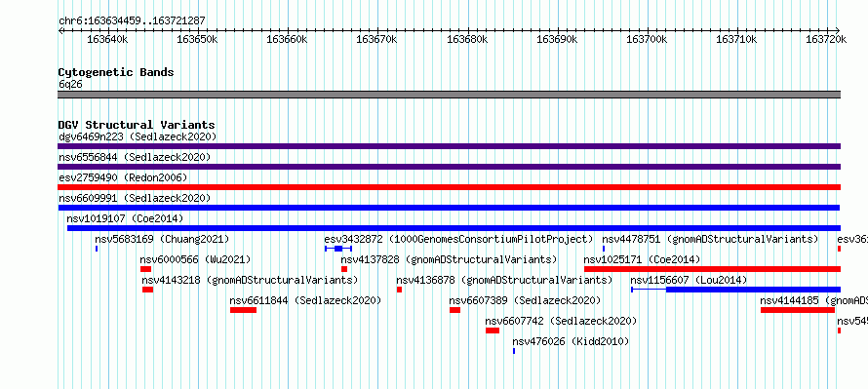Open the nsv6556844 (Sedlazeck2020) label
This screenshot has width=868, height=389.
135,157
